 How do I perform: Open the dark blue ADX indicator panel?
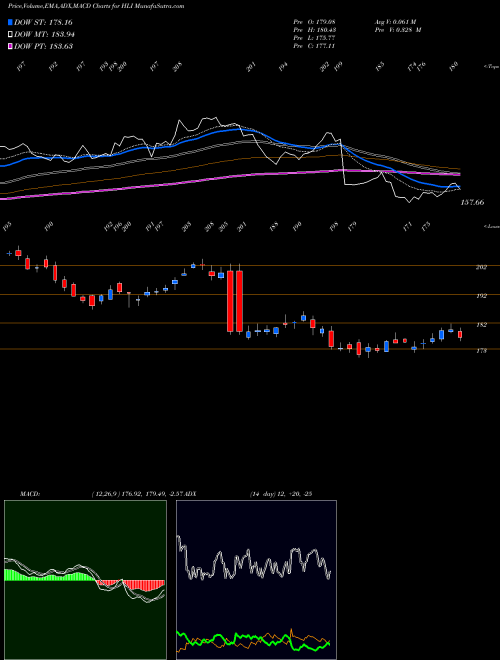(256, 580)
